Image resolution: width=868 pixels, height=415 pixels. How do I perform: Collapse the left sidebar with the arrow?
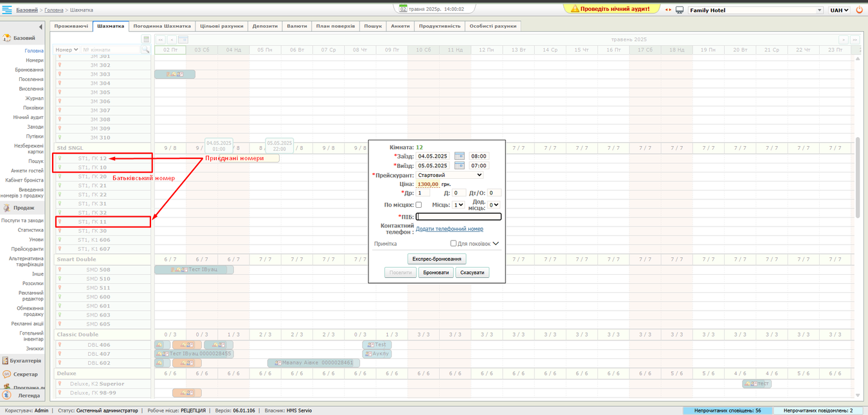(41, 26)
